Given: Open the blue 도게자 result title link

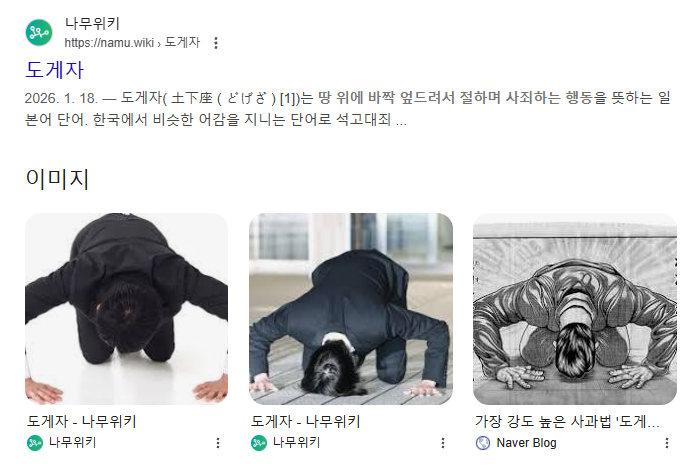Looking at the screenshot, I should tap(54, 70).
